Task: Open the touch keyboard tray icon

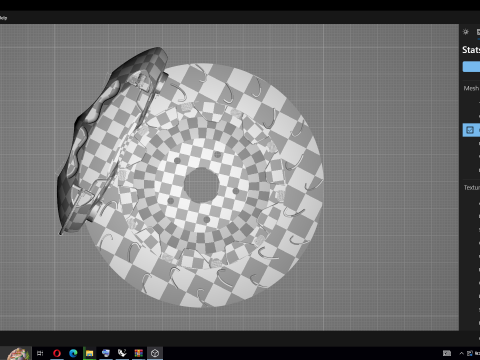Action: pos(447,353)
